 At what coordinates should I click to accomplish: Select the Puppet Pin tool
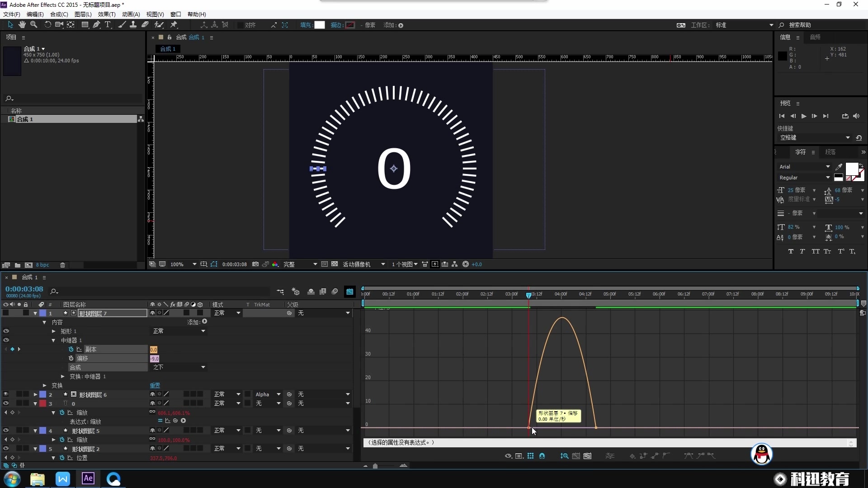coord(174,25)
